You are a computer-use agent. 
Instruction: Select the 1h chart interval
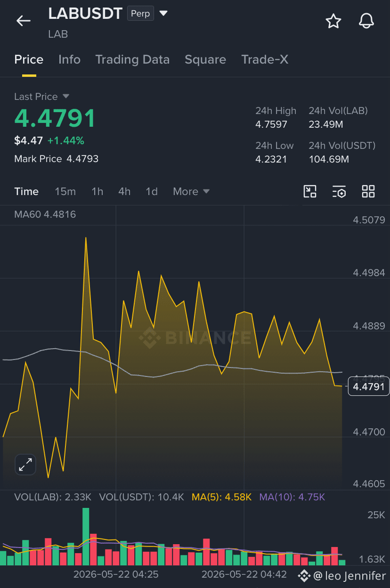tap(97, 191)
